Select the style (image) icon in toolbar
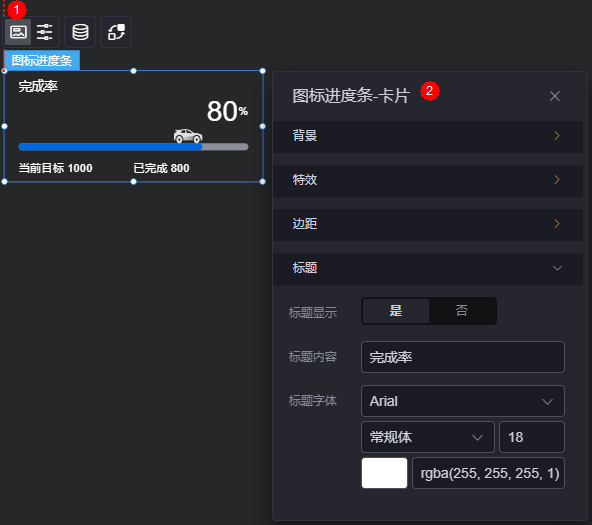Viewport: 592px width, 525px height. [x=18, y=32]
